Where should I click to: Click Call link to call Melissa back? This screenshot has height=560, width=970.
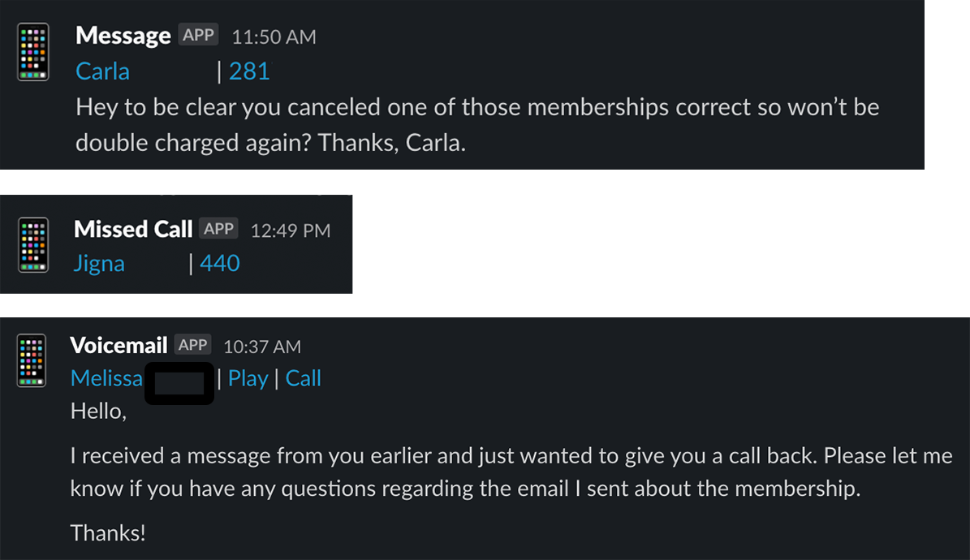click(x=303, y=378)
